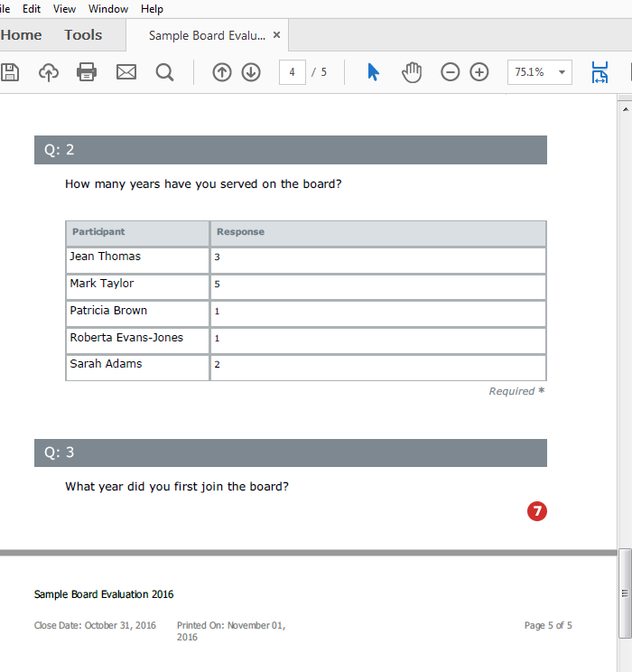Zoom out with minus button
This screenshot has height=672, width=632.
pyautogui.click(x=450, y=72)
